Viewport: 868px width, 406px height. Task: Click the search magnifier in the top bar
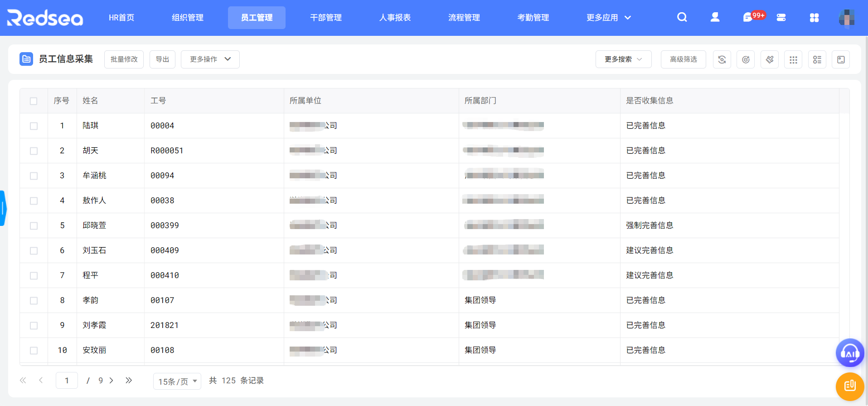pos(682,17)
